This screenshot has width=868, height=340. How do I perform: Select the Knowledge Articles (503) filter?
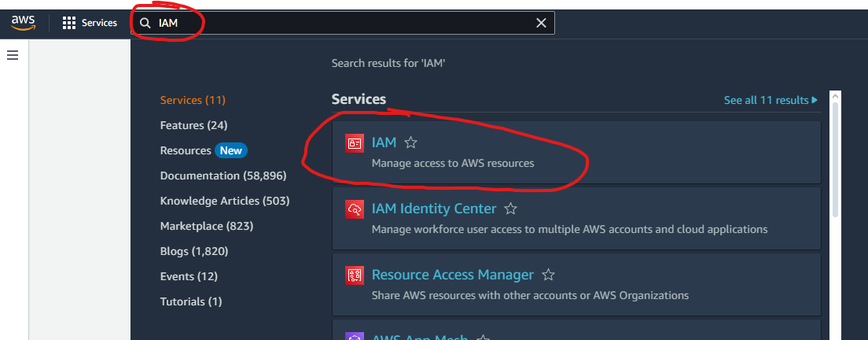click(x=225, y=201)
